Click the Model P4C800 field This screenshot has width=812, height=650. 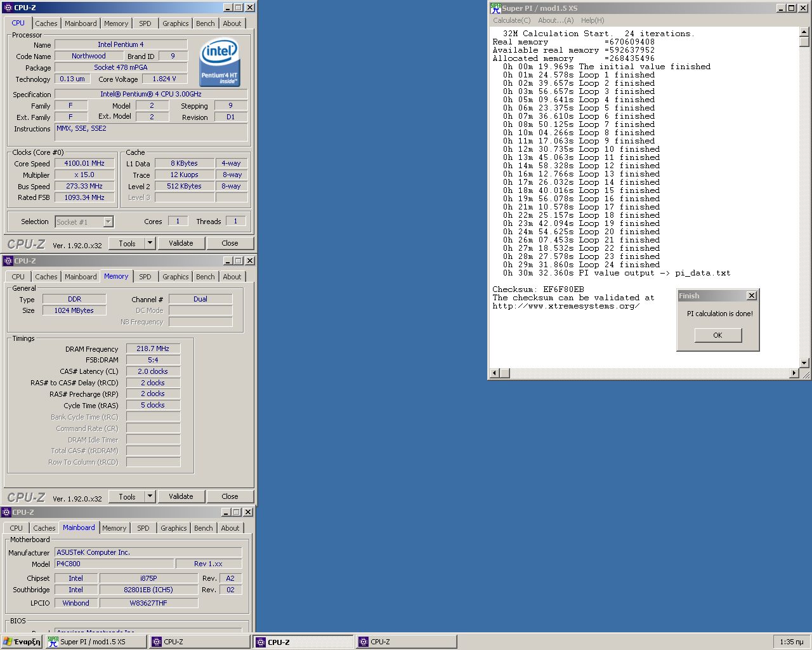point(114,564)
